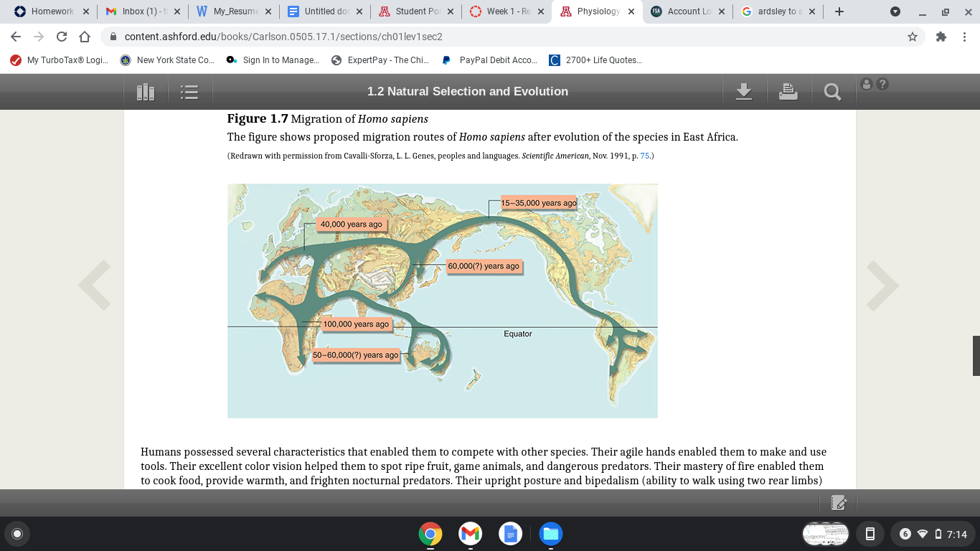The width and height of the screenshot is (980, 551).
Task: Click the download icon in reader toolbar
Action: [744, 91]
